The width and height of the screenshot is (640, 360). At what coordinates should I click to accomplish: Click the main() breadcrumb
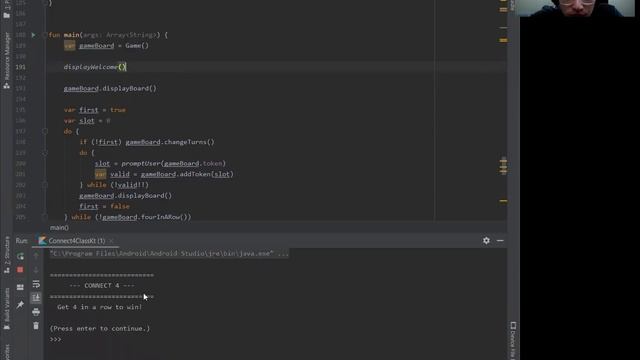click(59, 228)
